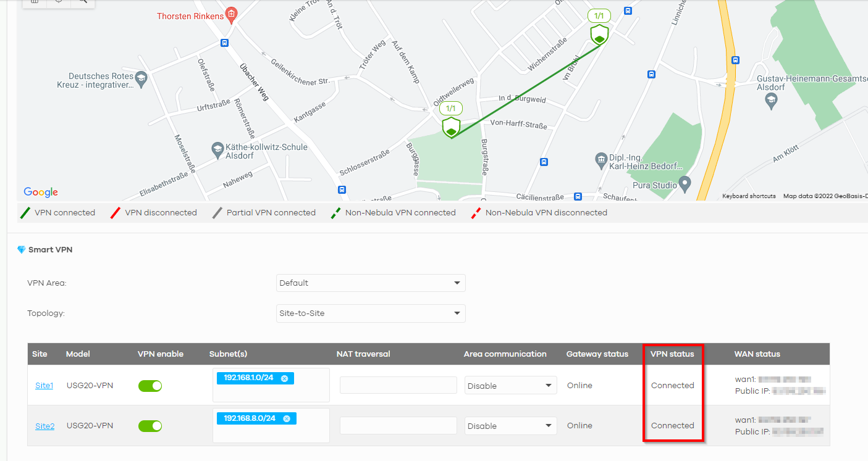Click the Thorsten Rinkens map pin
The width and height of the screenshot is (868, 461).
coord(232,14)
